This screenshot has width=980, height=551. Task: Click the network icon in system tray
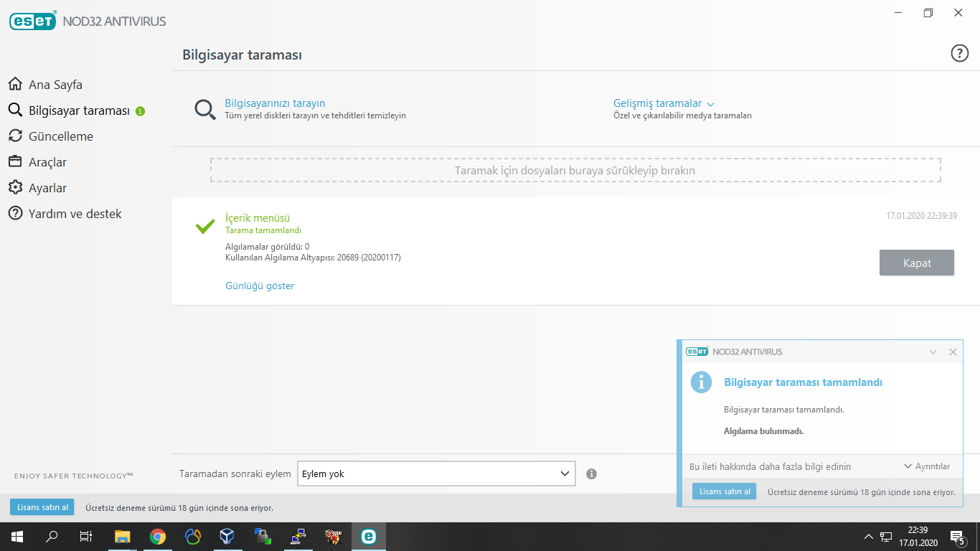tap(887, 537)
